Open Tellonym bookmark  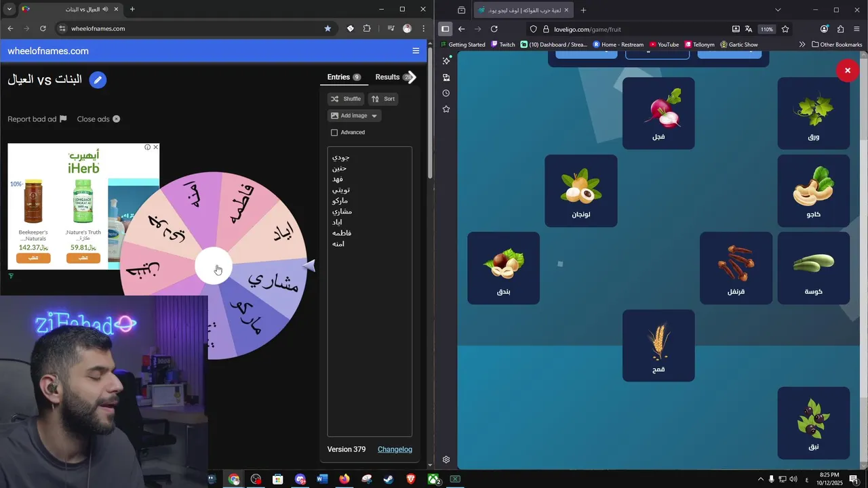tap(700, 45)
